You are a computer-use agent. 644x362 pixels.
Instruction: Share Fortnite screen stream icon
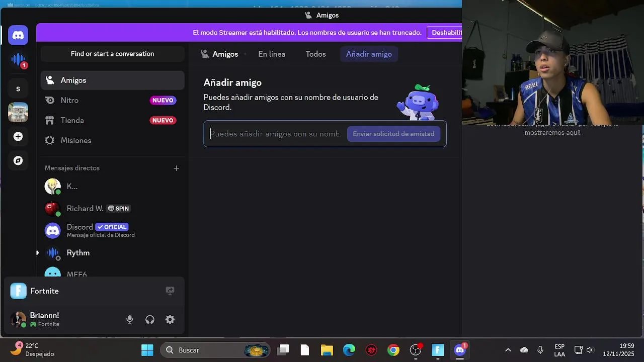pos(170,291)
